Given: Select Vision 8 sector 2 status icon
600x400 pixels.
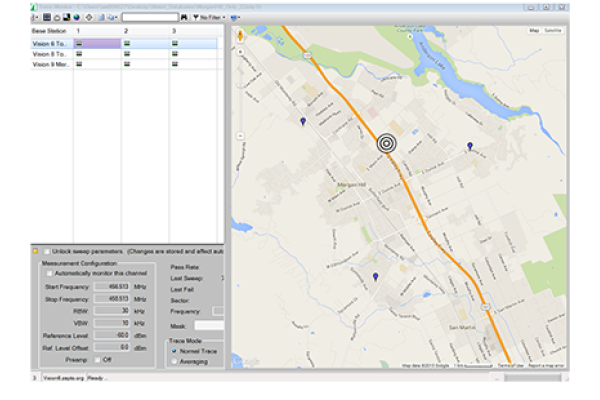Looking at the screenshot, I should [127, 54].
